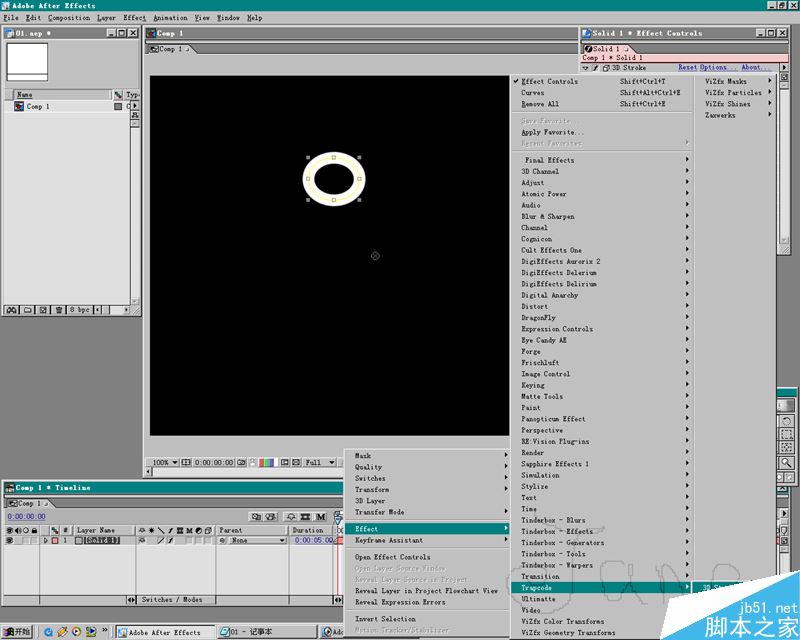Click the safe zones icon beside zoom dropdown
The image size is (800, 640).
(x=187, y=463)
